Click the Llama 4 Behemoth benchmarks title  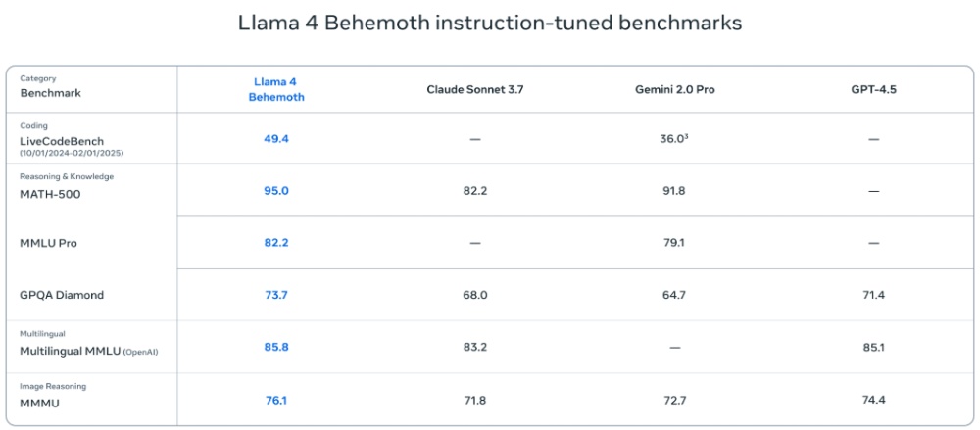point(490,24)
